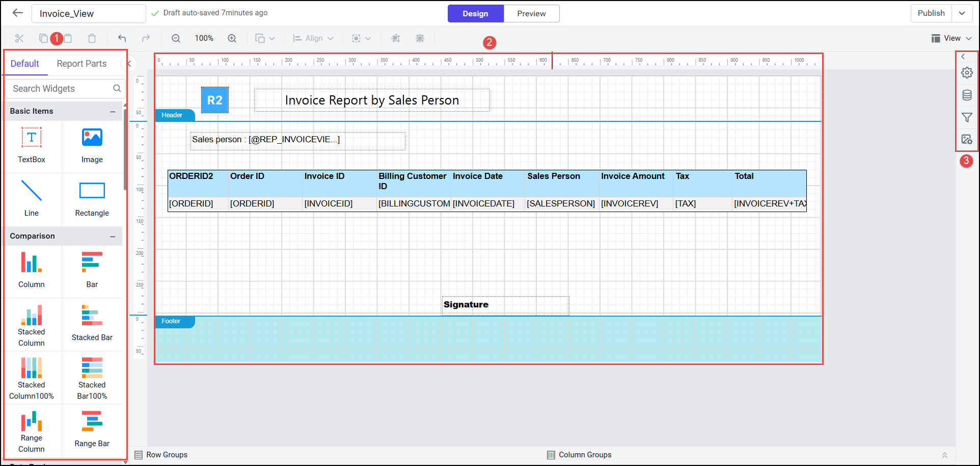Click the Publish button
The height and width of the screenshot is (466, 980).
931,13
